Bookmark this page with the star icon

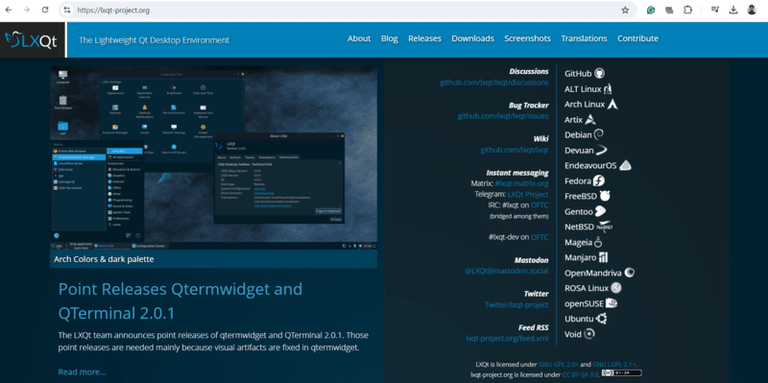point(625,10)
